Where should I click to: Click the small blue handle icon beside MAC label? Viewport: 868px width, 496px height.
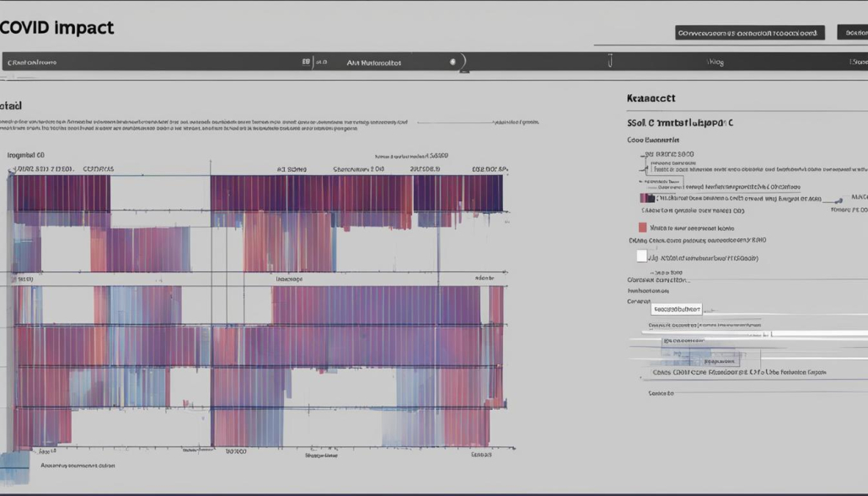point(839,200)
